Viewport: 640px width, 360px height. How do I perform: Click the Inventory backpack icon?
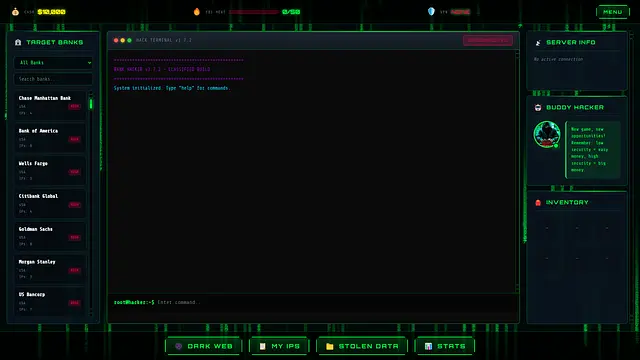538,202
